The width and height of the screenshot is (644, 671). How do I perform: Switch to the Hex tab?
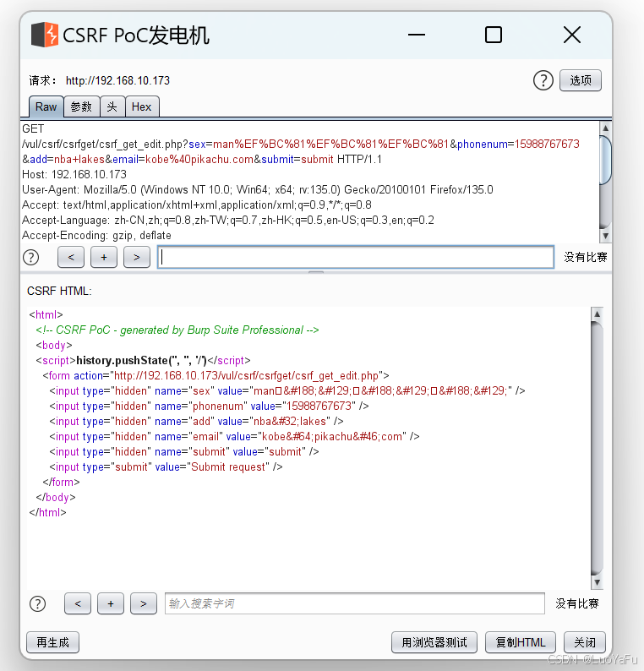tap(142, 106)
